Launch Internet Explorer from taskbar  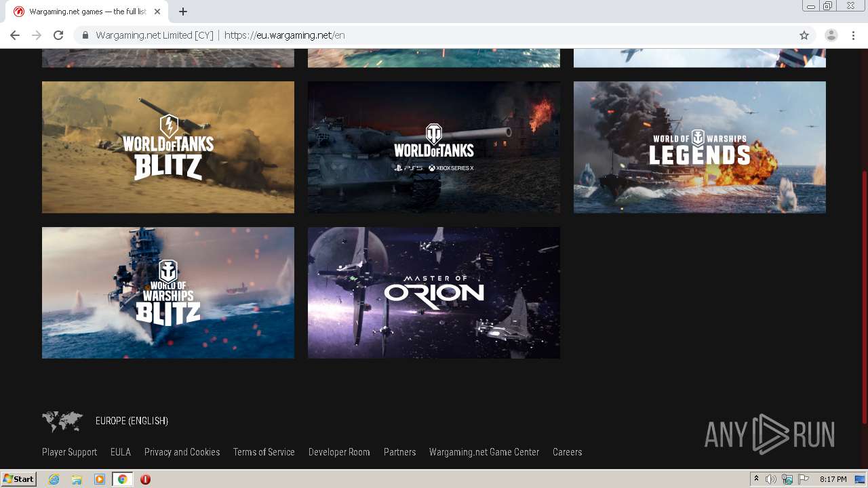click(54, 479)
